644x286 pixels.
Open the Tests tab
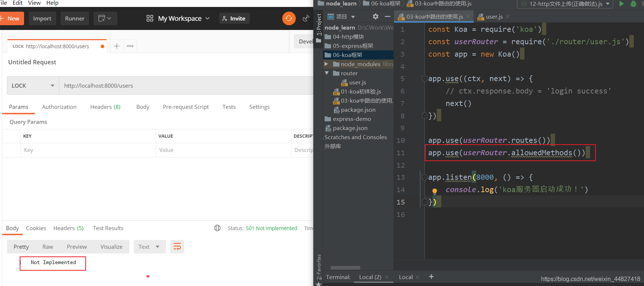point(229,107)
